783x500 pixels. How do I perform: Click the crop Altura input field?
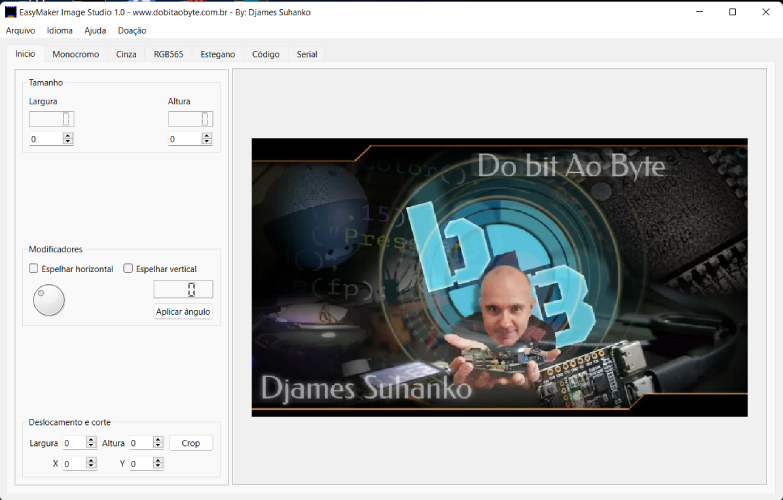pos(141,443)
